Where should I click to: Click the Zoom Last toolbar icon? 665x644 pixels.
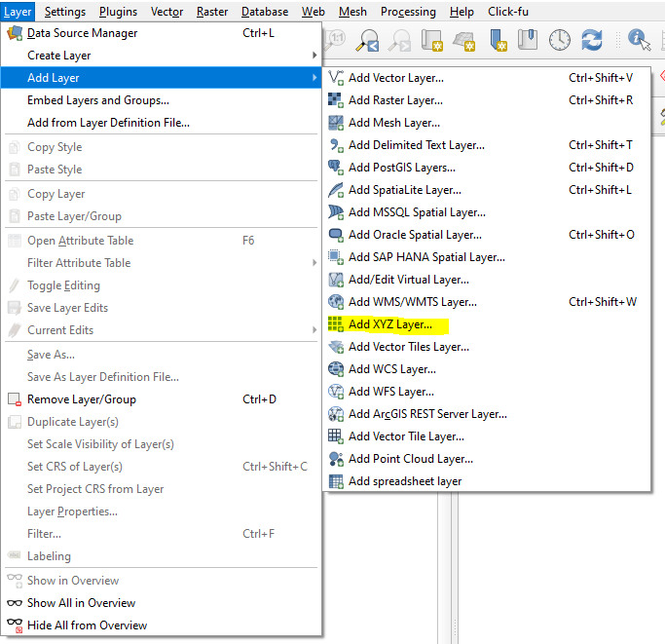coord(367,40)
